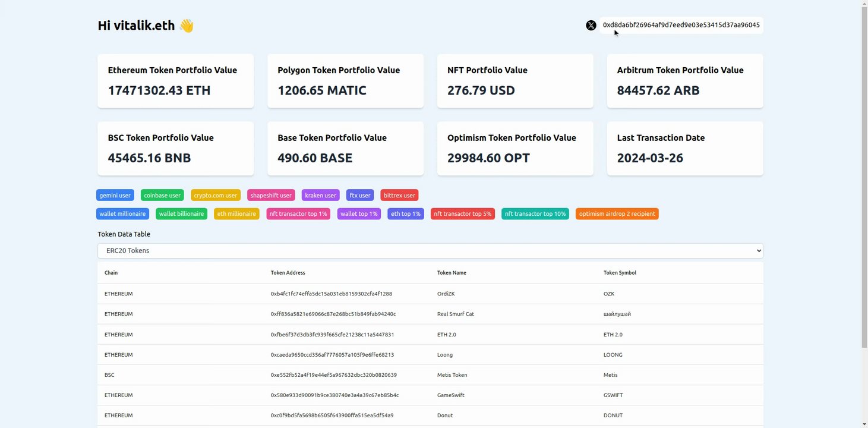Click the ftx user tag
This screenshot has height=428, width=868.
click(360, 196)
